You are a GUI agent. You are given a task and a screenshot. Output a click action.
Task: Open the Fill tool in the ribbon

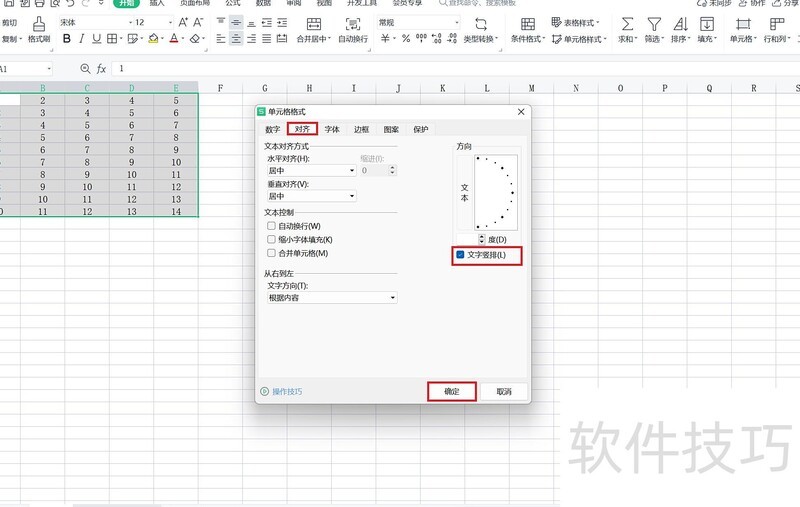707,30
